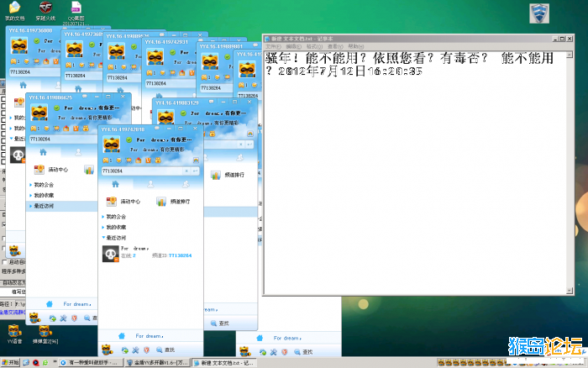The width and height of the screenshot is (588, 368).
Task: Click the gamepad icon in frontmost YY window
Action: point(106,160)
